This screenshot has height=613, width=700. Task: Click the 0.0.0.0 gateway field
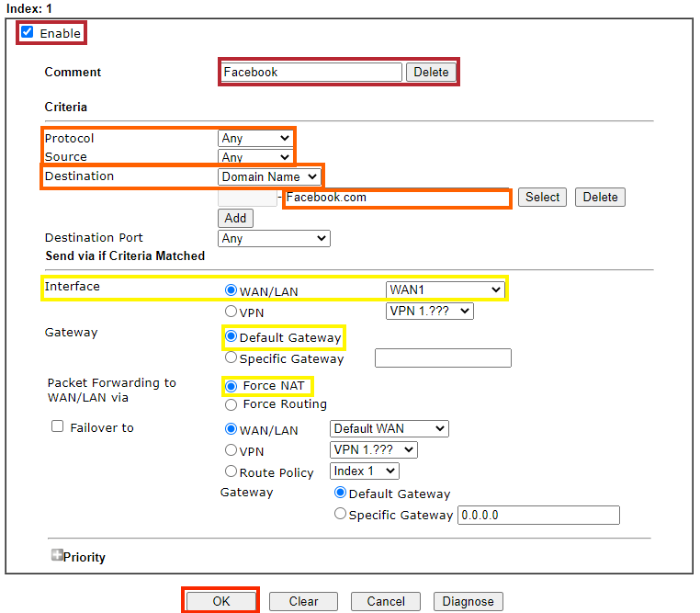pyautogui.click(x=539, y=516)
